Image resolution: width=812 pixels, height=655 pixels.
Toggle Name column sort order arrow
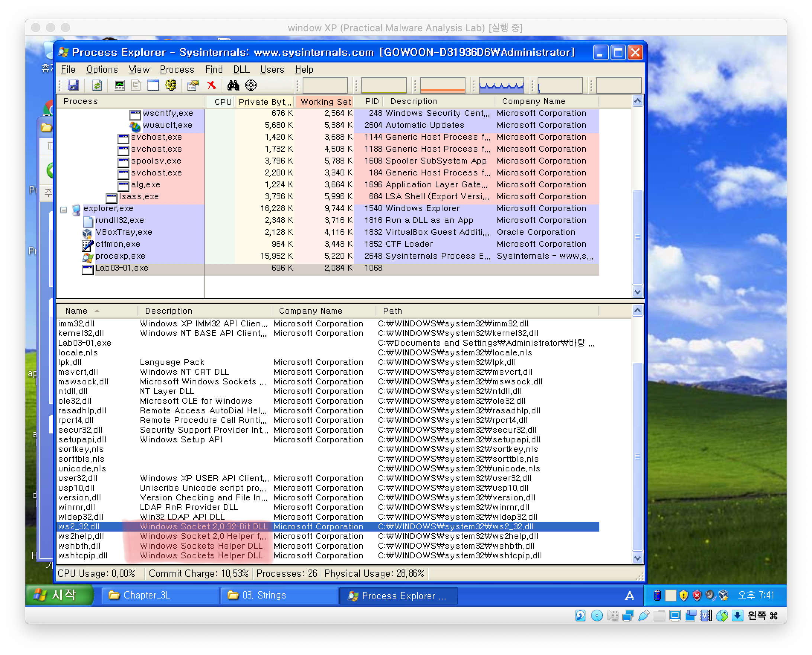point(97,311)
